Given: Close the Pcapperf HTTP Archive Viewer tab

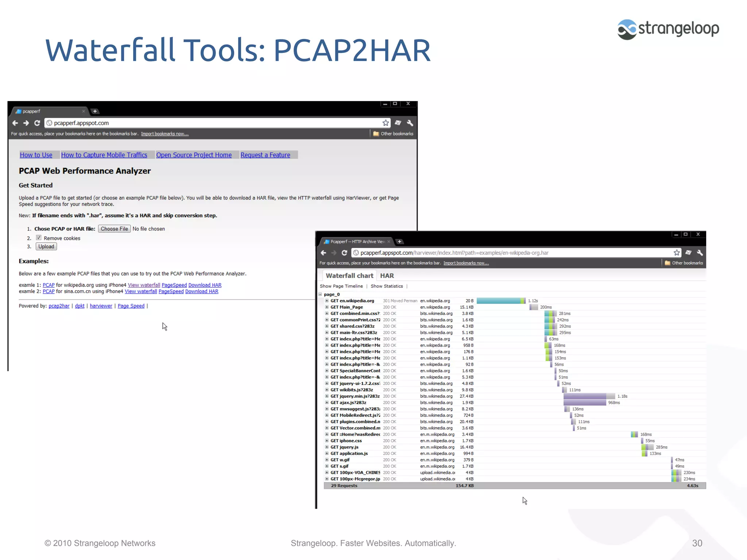Looking at the screenshot, I should tap(389, 241).
